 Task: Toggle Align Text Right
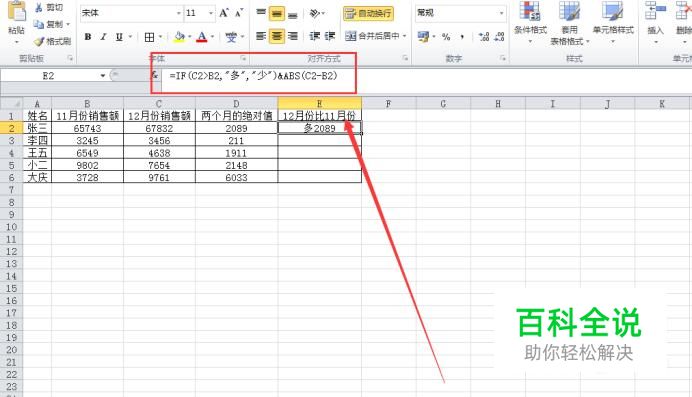click(x=292, y=36)
